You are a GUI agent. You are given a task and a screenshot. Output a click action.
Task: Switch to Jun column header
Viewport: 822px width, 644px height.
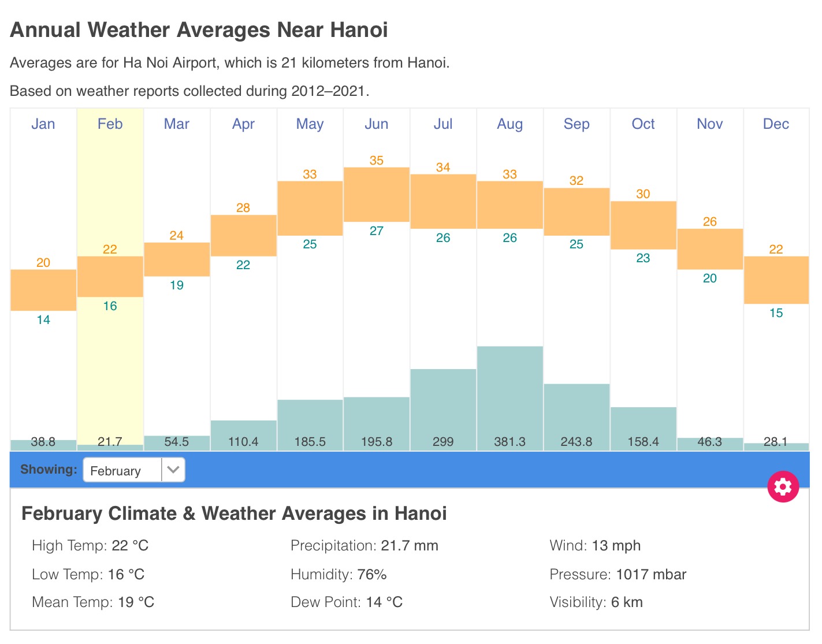(x=377, y=124)
